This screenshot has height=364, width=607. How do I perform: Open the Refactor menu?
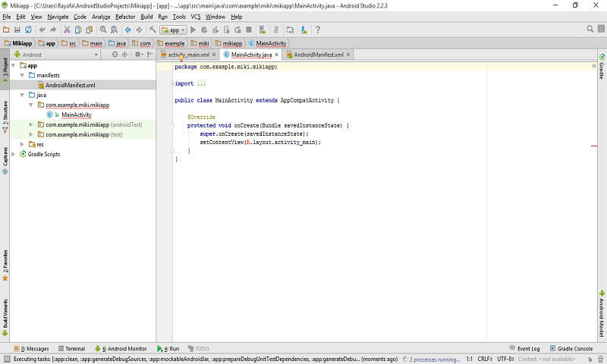click(x=125, y=17)
